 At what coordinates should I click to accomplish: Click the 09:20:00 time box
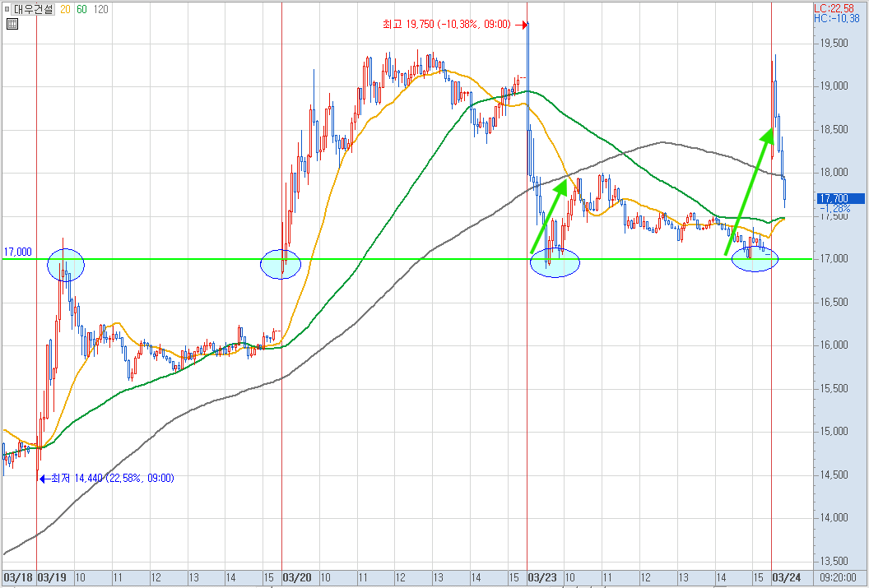[841, 577]
